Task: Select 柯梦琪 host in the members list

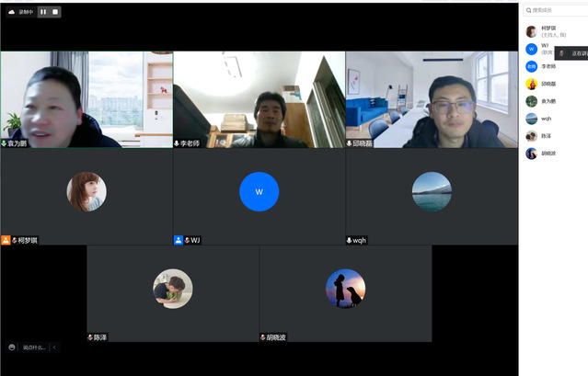Action: (548, 31)
